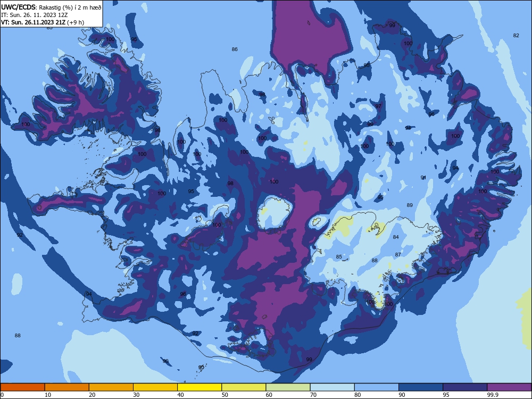Click the legend label '10'
Screen dimensions: 532x399
point(48,395)
